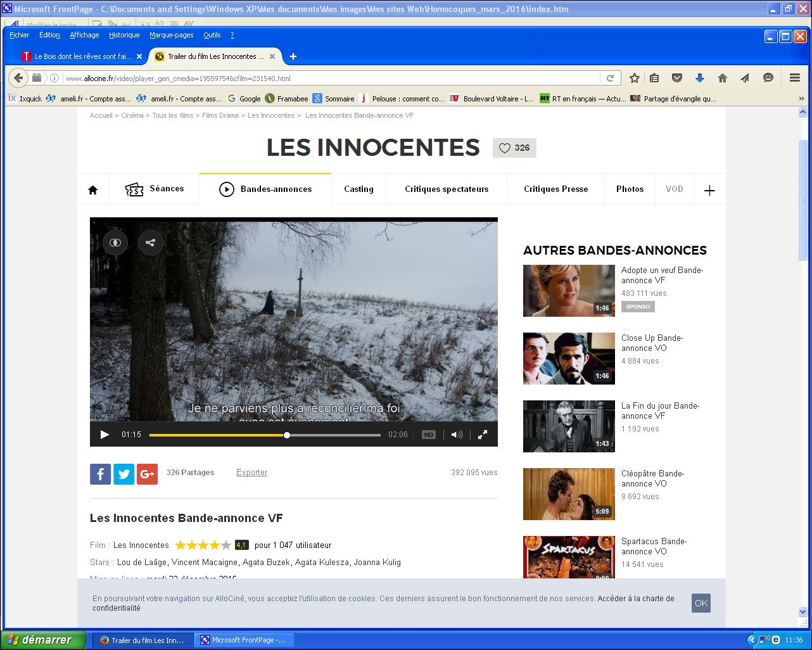
Task: Share the trailer on Google Plus
Action: [x=147, y=474]
